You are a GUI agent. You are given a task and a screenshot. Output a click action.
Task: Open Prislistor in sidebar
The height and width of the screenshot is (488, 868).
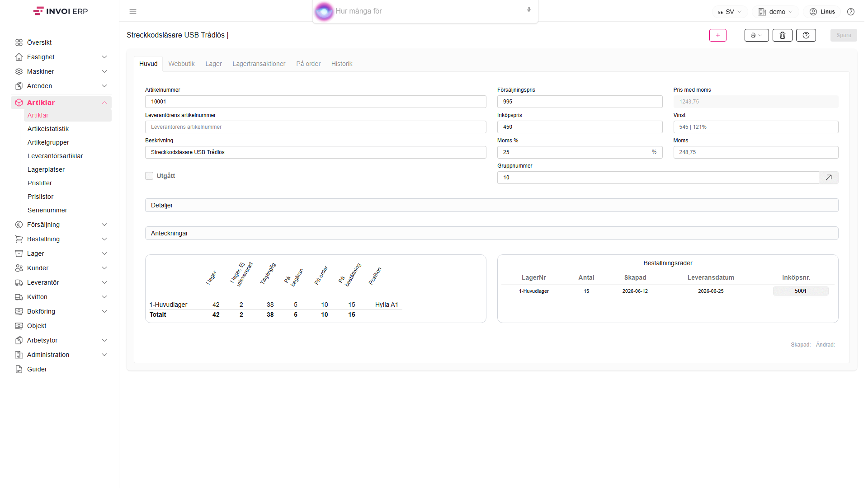pyautogui.click(x=40, y=197)
